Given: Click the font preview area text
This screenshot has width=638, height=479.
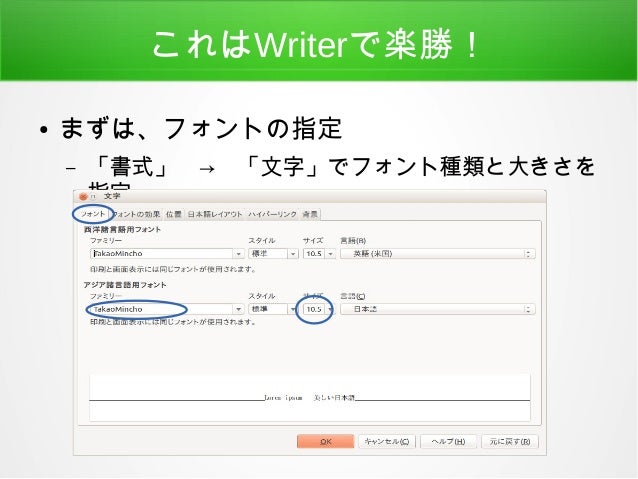Looking at the screenshot, I should point(309,398).
